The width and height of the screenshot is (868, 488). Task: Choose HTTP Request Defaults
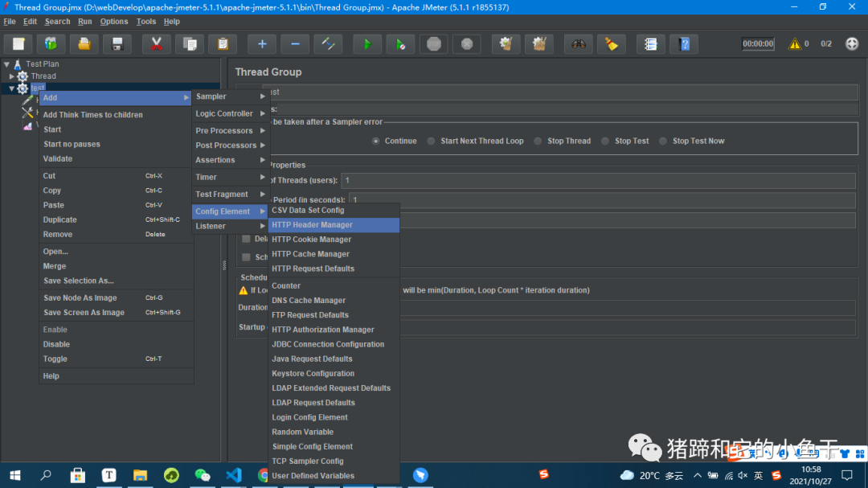click(x=334, y=269)
